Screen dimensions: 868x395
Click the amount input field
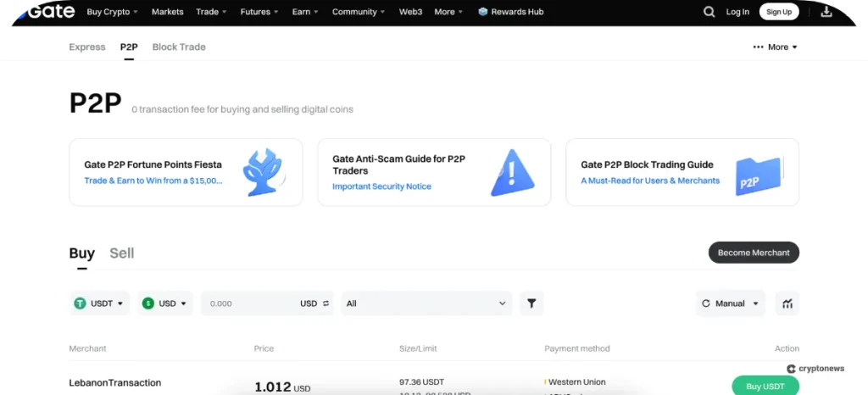pos(267,303)
